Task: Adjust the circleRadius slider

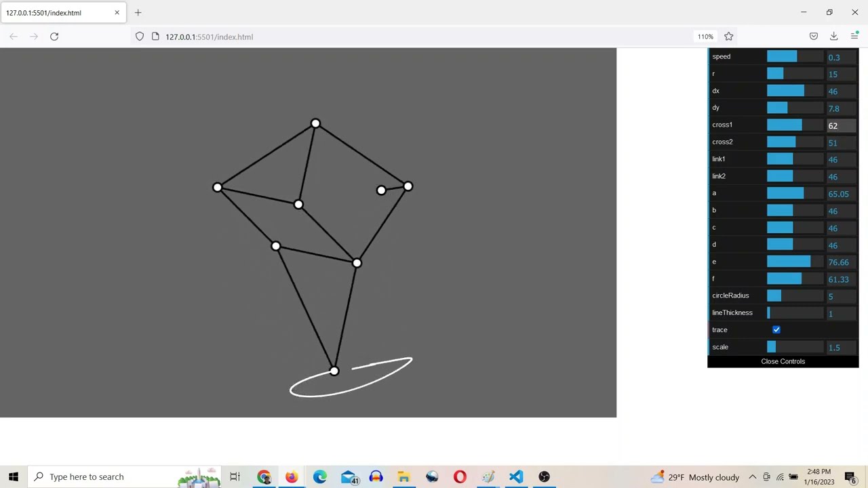Action: click(x=795, y=296)
